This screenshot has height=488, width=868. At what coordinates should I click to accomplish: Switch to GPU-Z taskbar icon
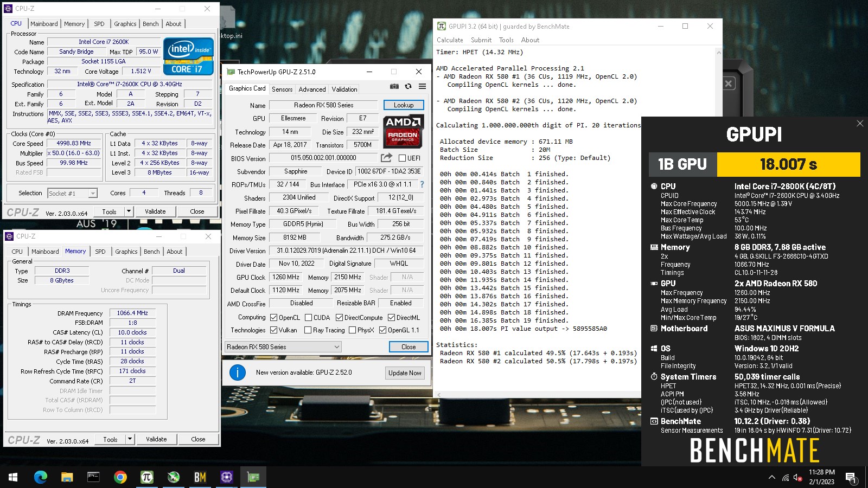coord(253,477)
